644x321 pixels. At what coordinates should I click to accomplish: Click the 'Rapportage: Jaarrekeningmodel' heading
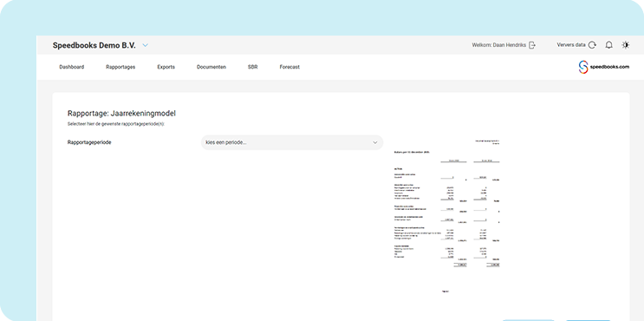(x=121, y=114)
